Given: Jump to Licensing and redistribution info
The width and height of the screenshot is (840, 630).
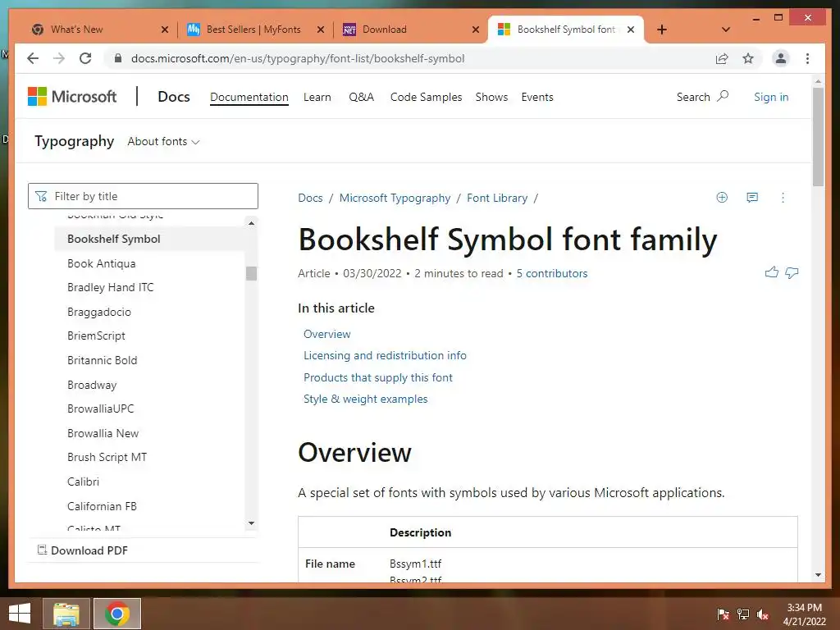Looking at the screenshot, I should point(385,356).
